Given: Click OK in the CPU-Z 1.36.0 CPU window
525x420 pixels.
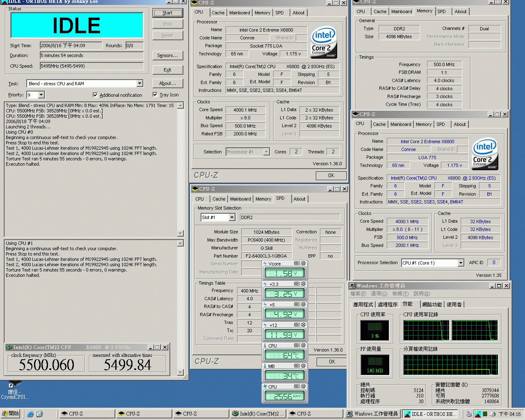Looking at the screenshot, I should (x=331, y=176).
